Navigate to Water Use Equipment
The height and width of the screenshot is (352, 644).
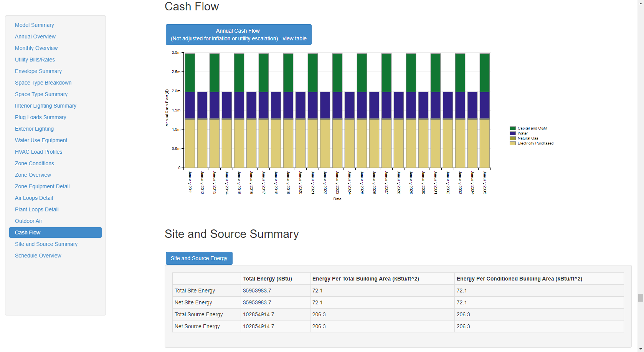(41, 140)
